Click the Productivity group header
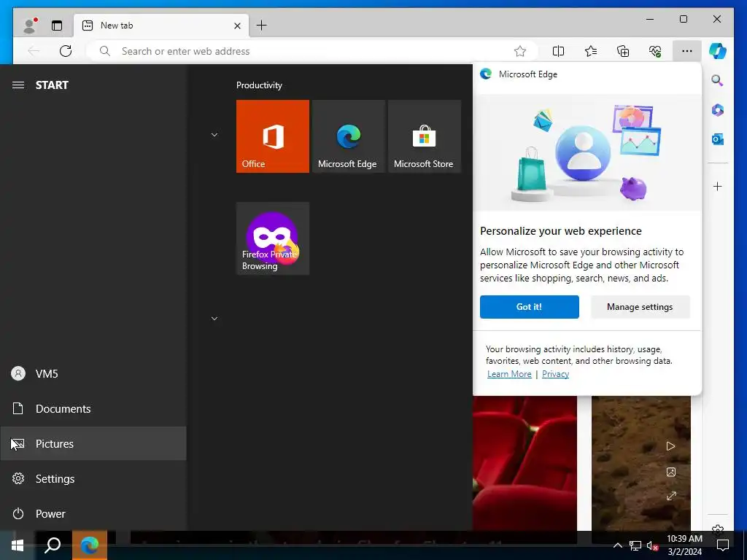The height and width of the screenshot is (560, 747). pos(259,85)
